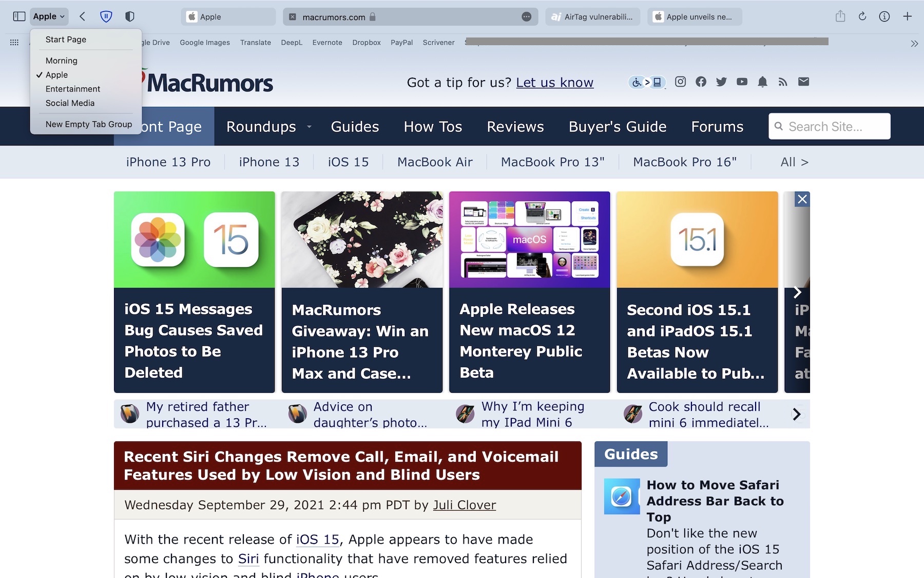The width and height of the screenshot is (924, 578).
Task: Open the Buyer's Guide navigation item
Action: pyautogui.click(x=618, y=126)
